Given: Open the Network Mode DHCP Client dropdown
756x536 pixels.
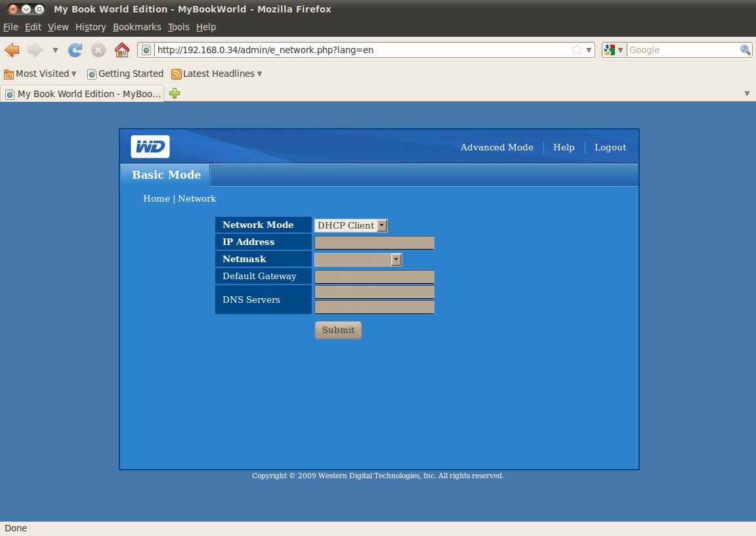Looking at the screenshot, I should click(350, 225).
